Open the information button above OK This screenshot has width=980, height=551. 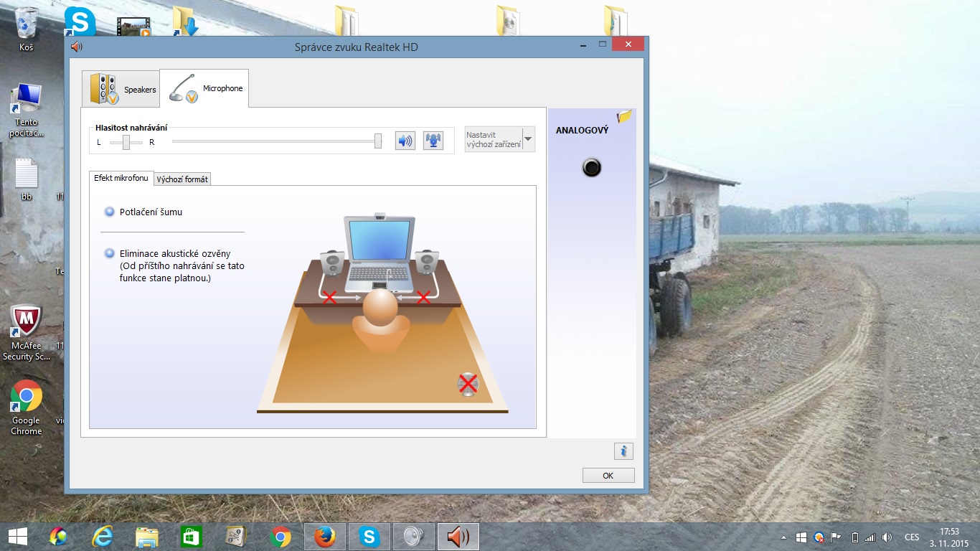623,451
